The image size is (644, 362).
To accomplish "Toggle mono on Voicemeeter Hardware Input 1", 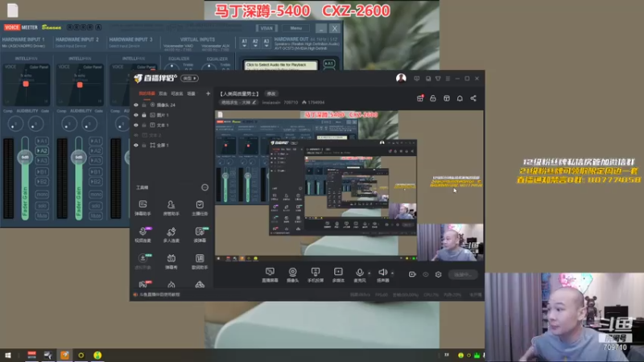I will (x=42, y=194).
